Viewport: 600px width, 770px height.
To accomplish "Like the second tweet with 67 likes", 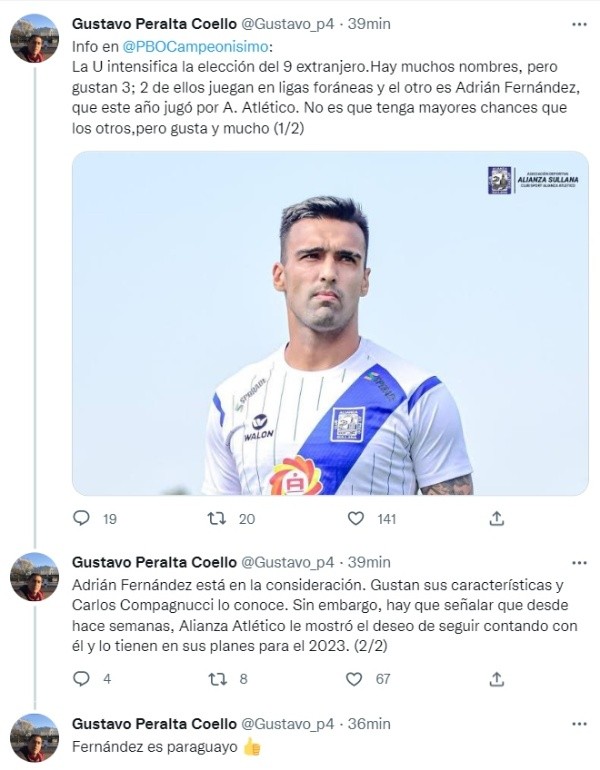I will [x=356, y=678].
